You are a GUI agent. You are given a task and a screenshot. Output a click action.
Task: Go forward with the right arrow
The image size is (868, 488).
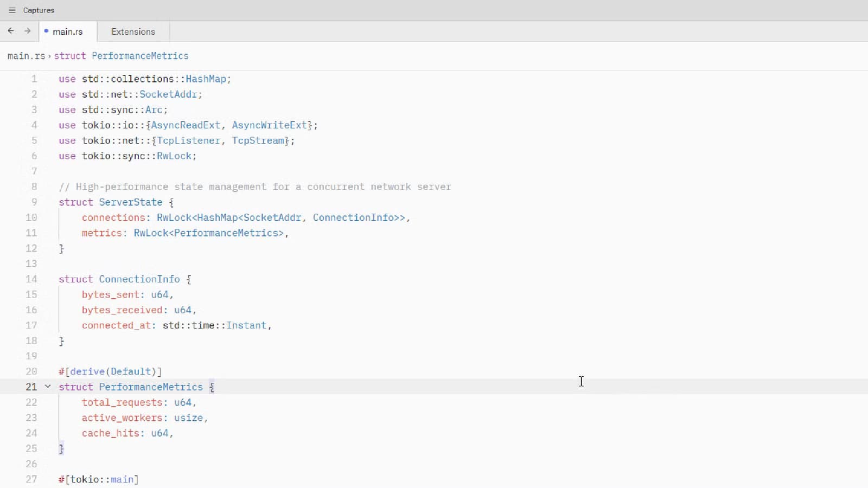(27, 31)
